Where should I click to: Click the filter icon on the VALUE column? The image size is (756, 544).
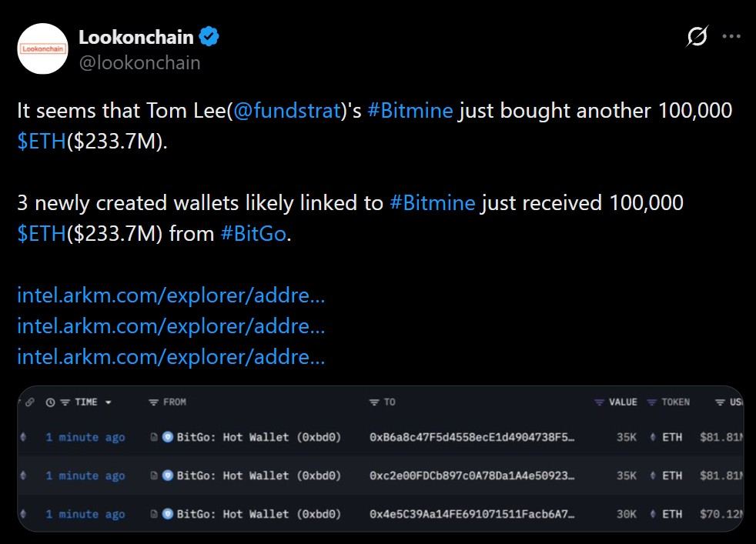[598, 402]
